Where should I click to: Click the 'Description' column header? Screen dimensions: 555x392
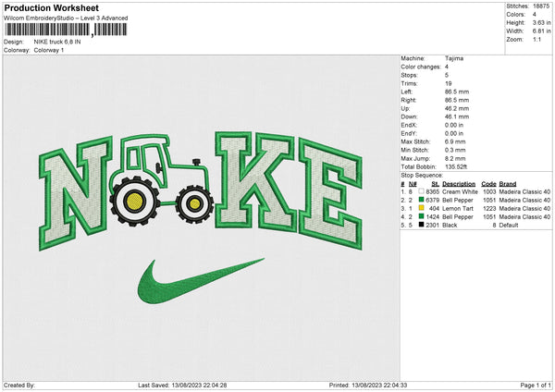pos(459,184)
